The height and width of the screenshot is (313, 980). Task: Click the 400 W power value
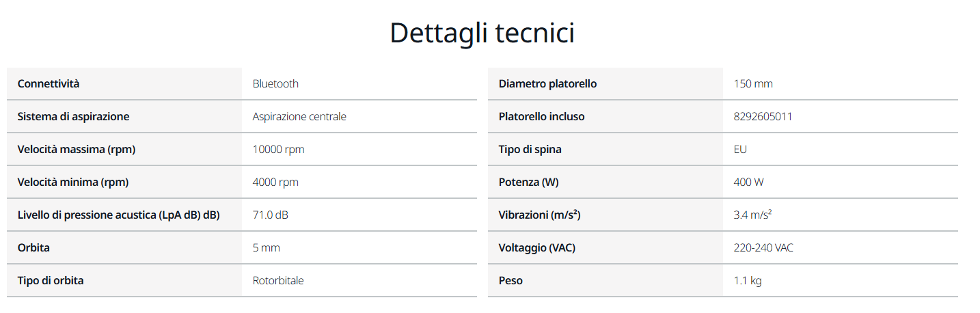tap(749, 182)
